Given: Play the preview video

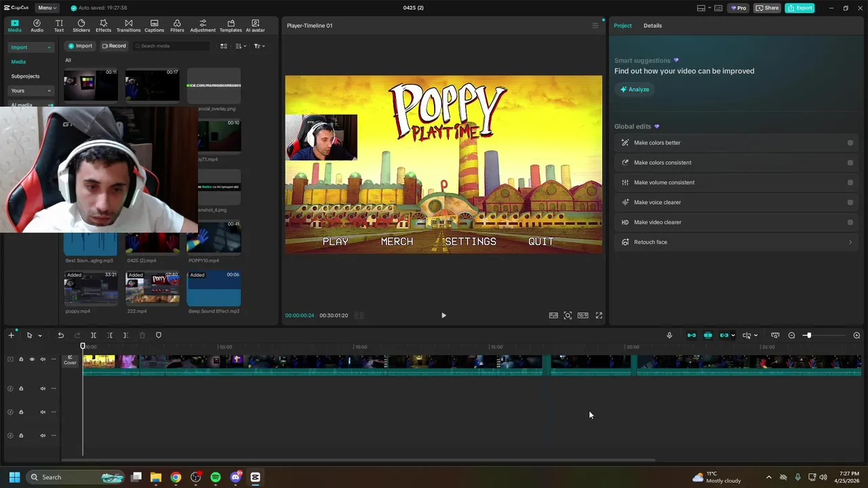Looking at the screenshot, I should coord(443,315).
